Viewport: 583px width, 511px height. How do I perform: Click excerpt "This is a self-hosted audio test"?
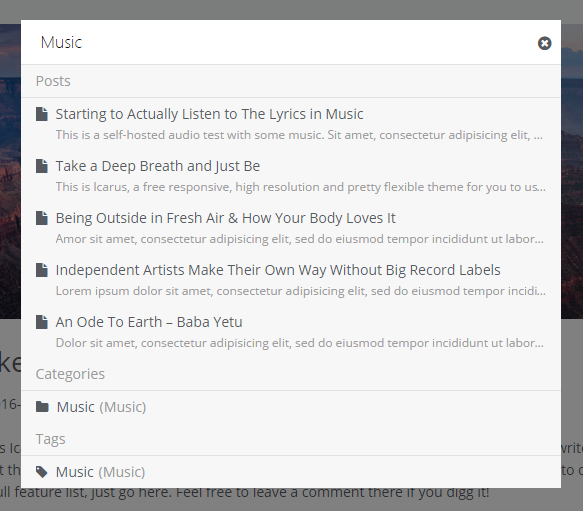point(299,135)
